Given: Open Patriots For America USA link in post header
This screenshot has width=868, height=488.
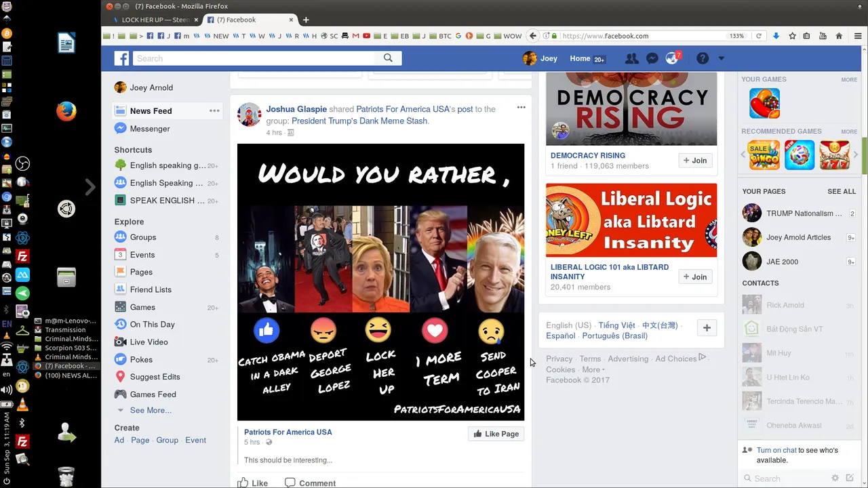Looking at the screenshot, I should 403,109.
